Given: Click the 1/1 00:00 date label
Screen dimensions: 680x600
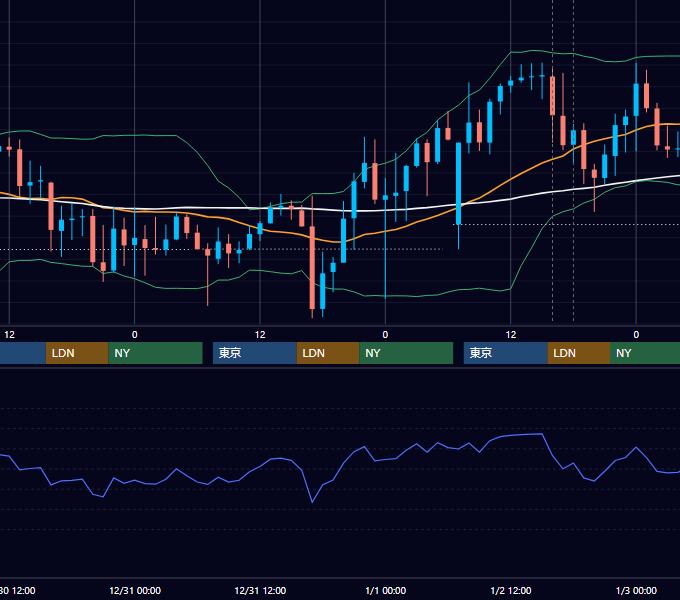Looking at the screenshot, I should (386, 590).
